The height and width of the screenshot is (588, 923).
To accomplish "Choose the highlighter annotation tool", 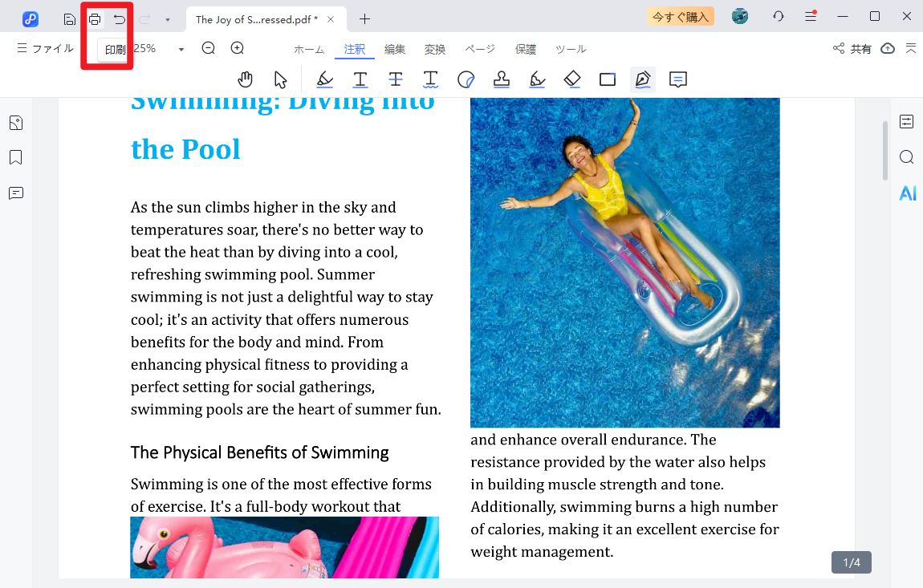I will tap(324, 79).
